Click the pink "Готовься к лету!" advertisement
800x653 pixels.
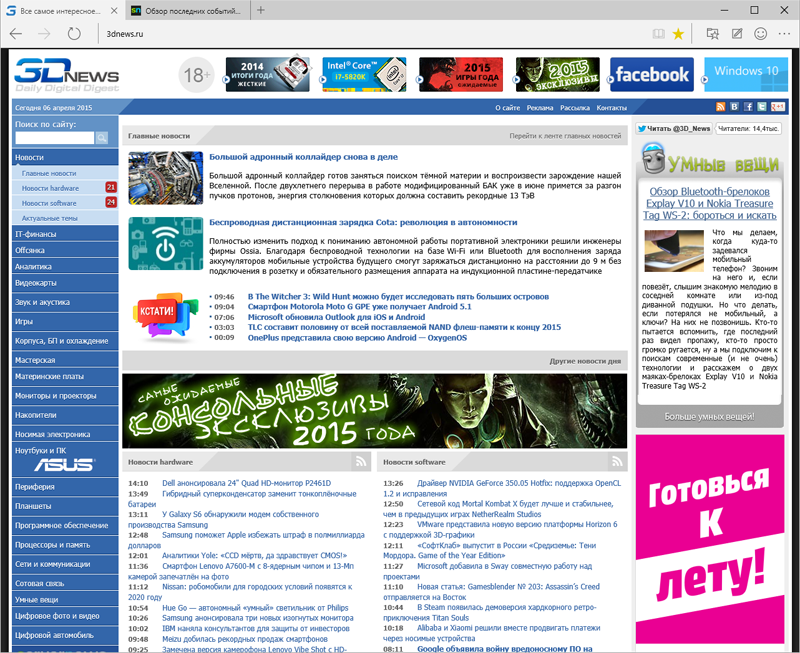tap(710, 539)
